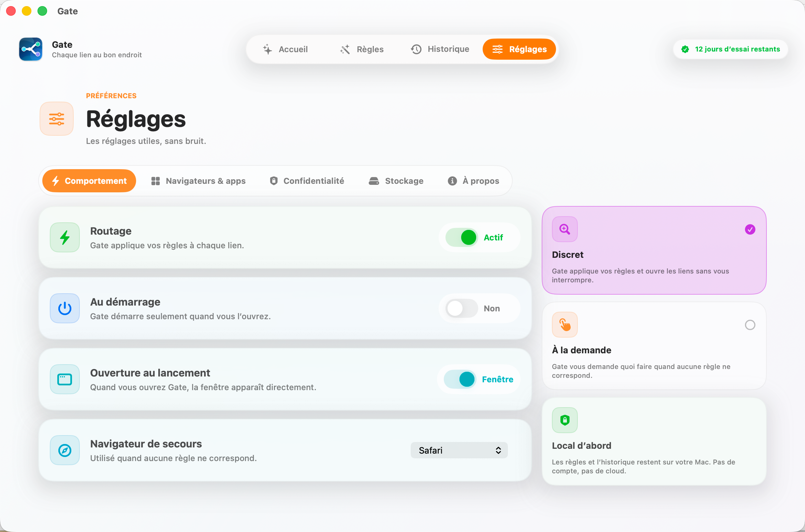This screenshot has width=805, height=532.
Task: Click the compass icon for Navigateur de secours
Action: click(x=65, y=450)
